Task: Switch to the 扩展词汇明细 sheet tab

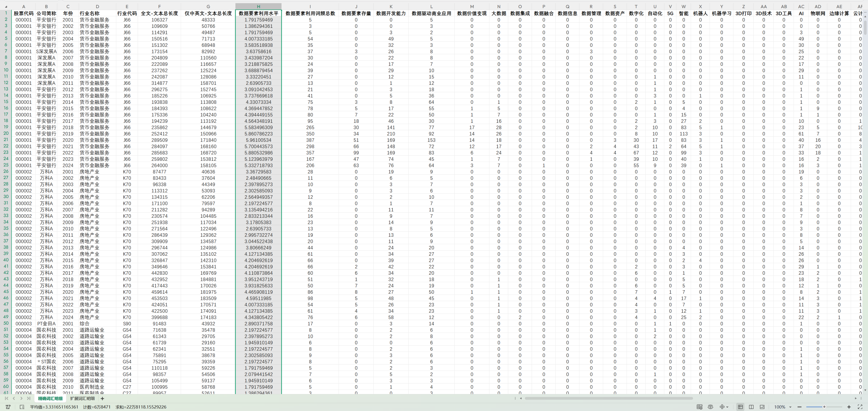Action: coord(82,398)
